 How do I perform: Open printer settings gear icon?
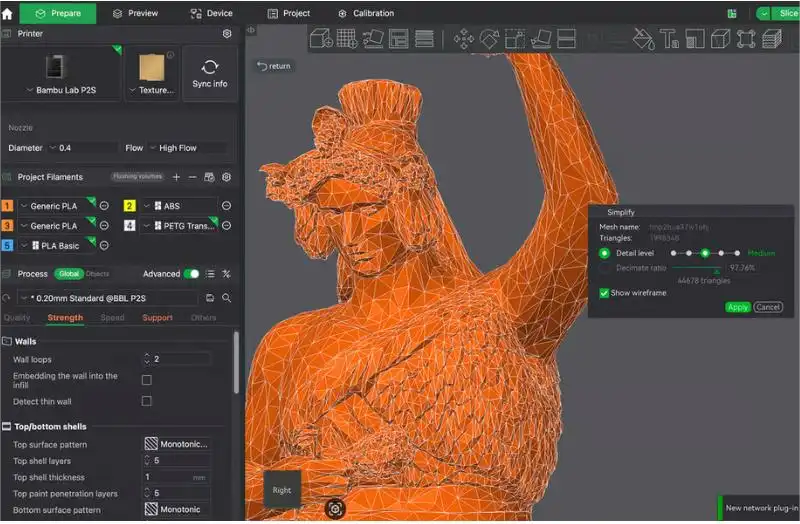tap(227, 33)
